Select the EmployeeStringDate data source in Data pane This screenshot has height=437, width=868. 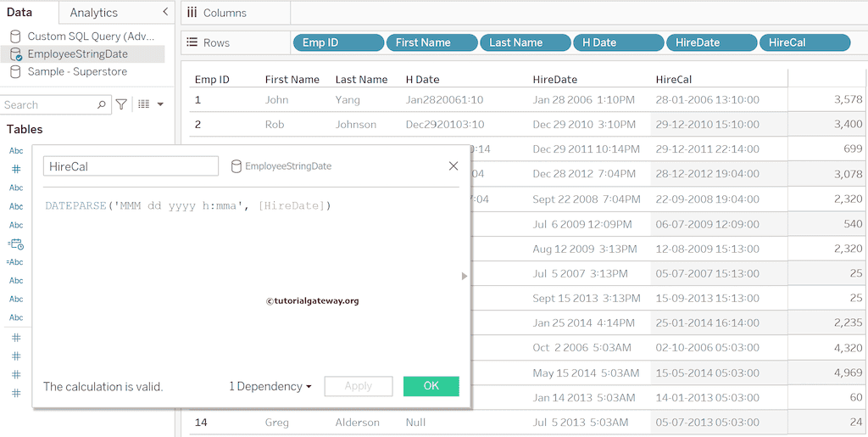[82, 53]
